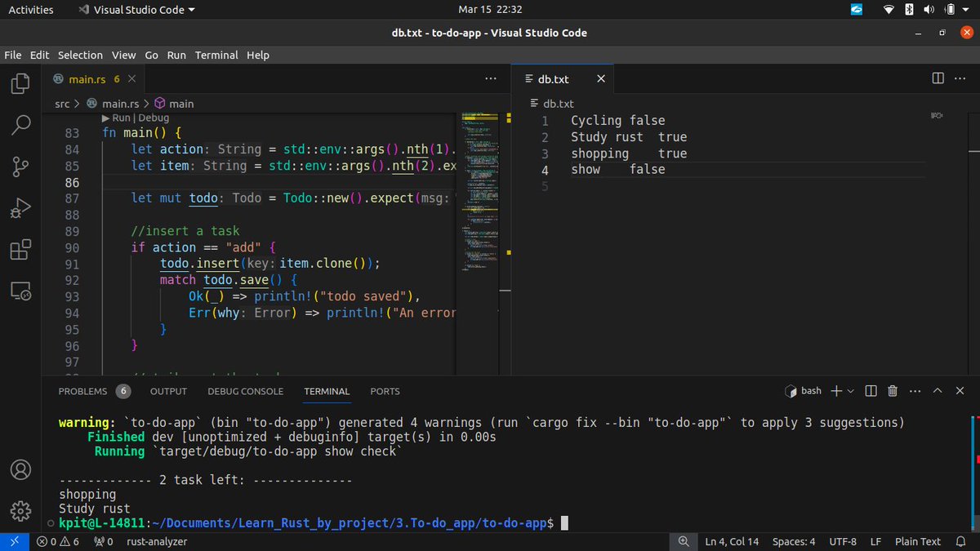The image size is (980, 551).
Task: Open the Go menu
Action: coord(152,55)
